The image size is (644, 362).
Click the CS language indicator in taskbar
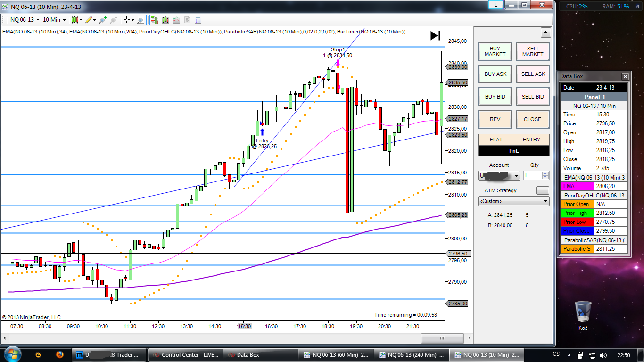556,354
